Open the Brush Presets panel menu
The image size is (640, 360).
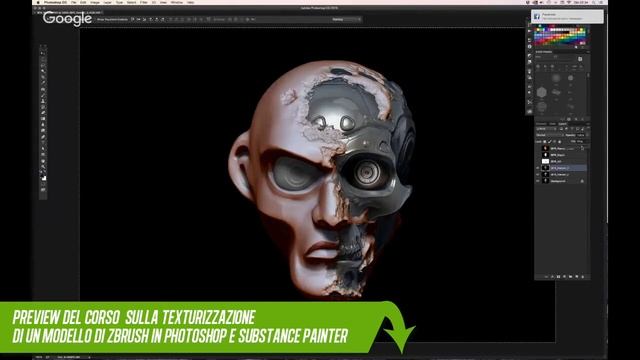tap(588, 52)
